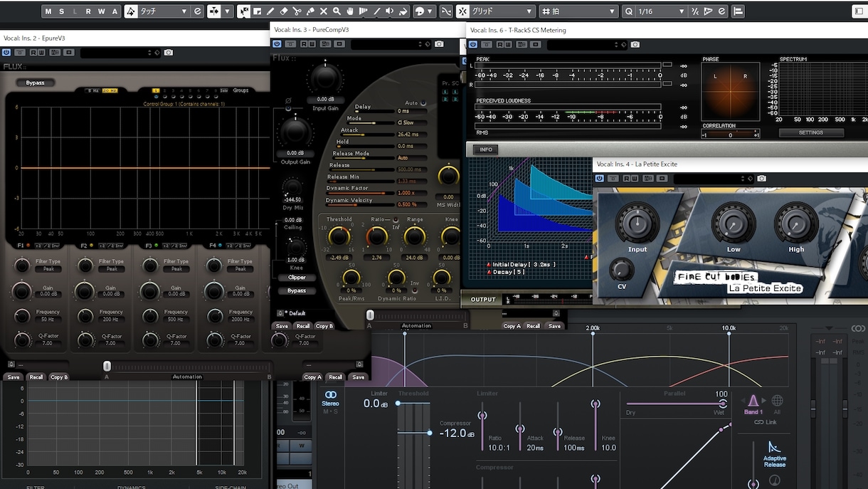
Task: Open the grid type 拍 dropdown
Action: (x=578, y=11)
